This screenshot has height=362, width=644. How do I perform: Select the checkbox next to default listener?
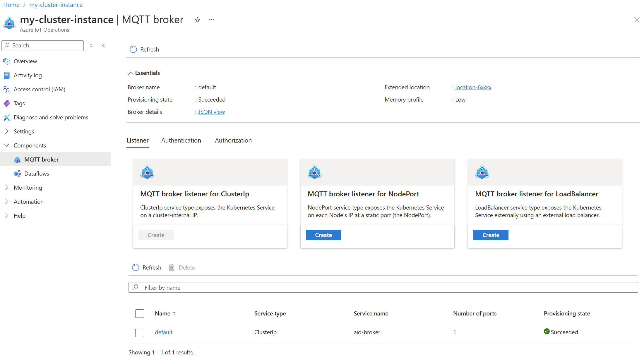pyautogui.click(x=139, y=332)
